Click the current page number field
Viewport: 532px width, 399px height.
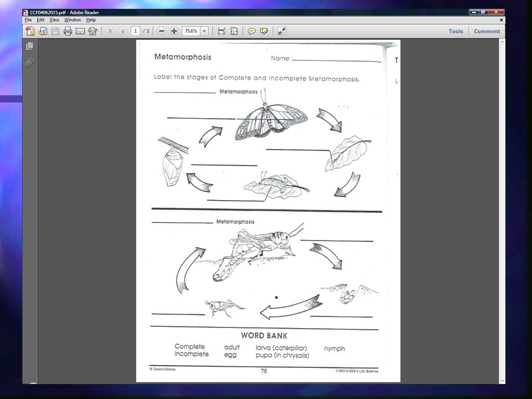pos(135,31)
